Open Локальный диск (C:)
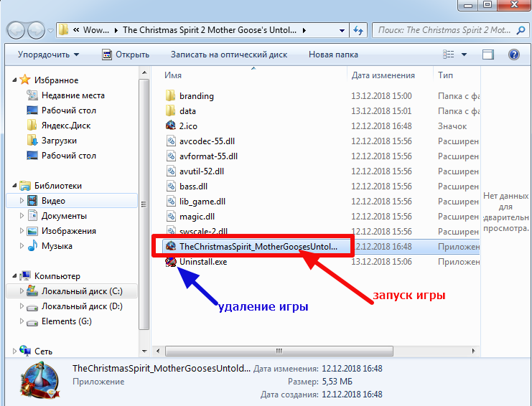The height and width of the screenshot is (406, 532). coord(82,291)
